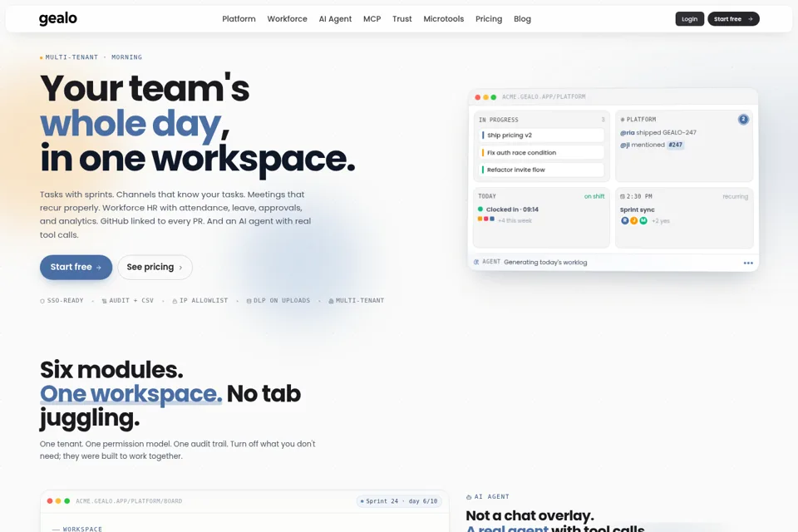The width and height of the screenshot is (798, 532).
Task: Click the +4 this week text
Action: pos(515,221)
